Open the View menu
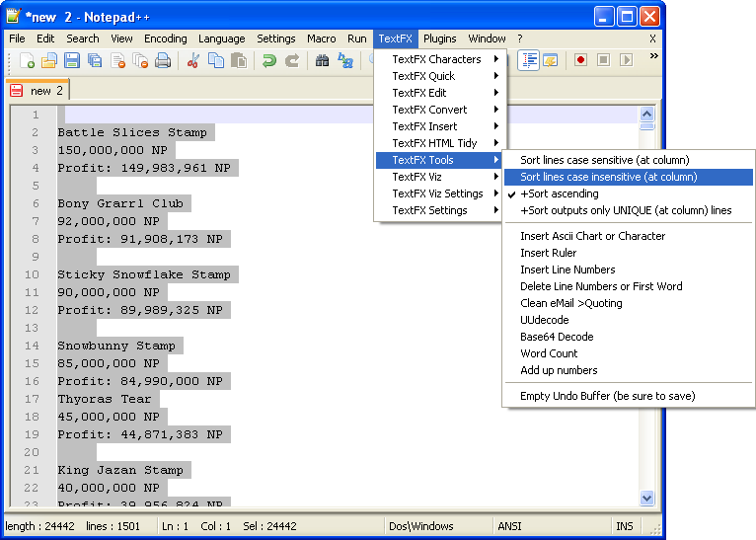This screenshot has height=540, width=756. click(121, 39)
